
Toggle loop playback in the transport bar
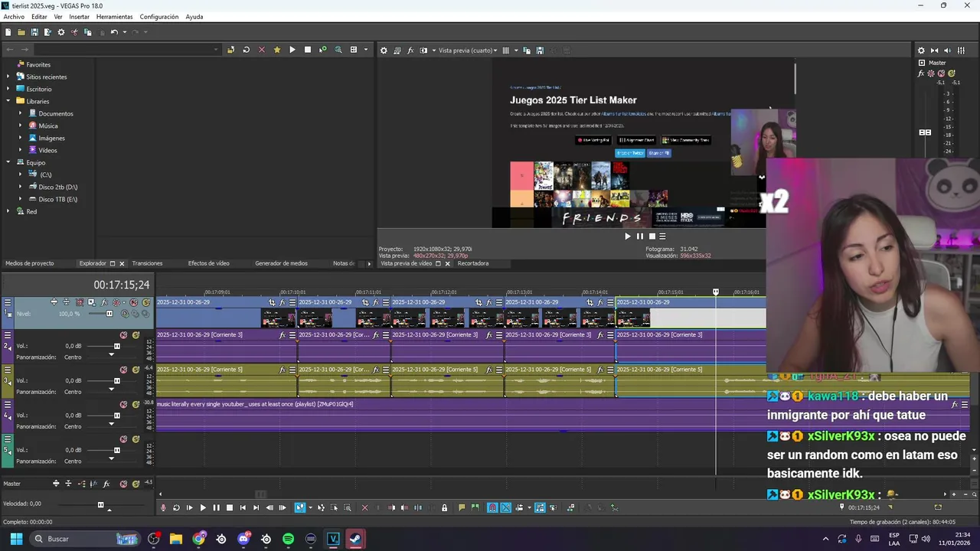click(176, 507)
